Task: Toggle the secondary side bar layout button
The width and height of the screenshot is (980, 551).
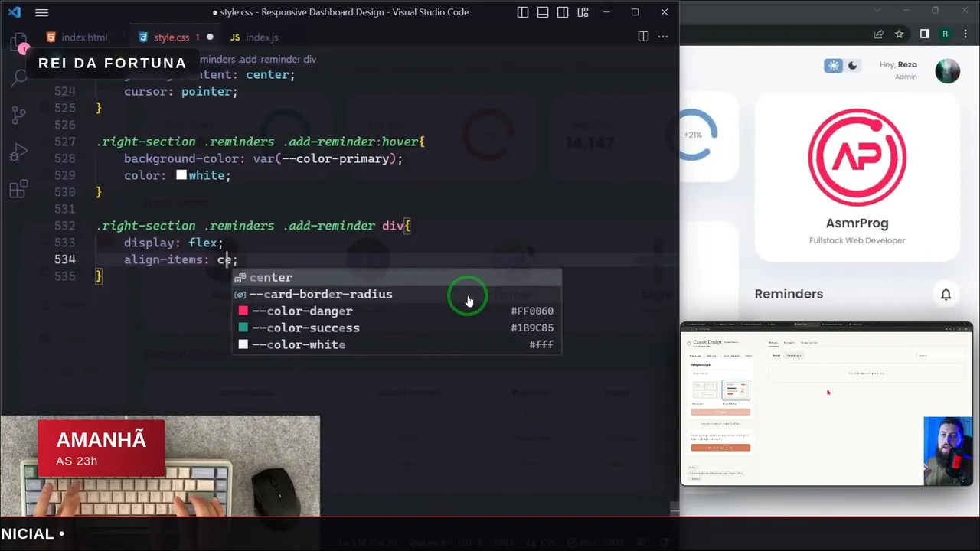Action: click(563, 12)
